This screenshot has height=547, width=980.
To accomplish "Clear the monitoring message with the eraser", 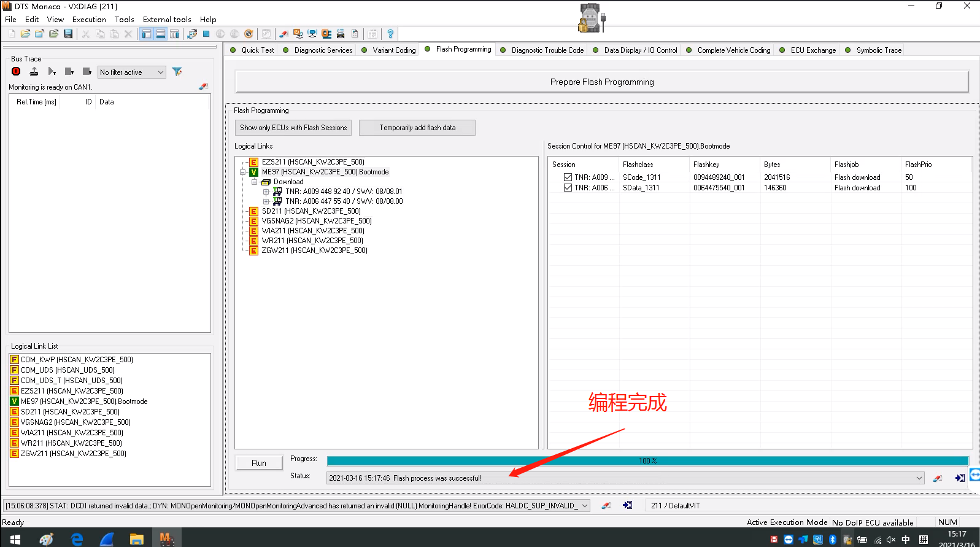I will (x=204, y=87).
